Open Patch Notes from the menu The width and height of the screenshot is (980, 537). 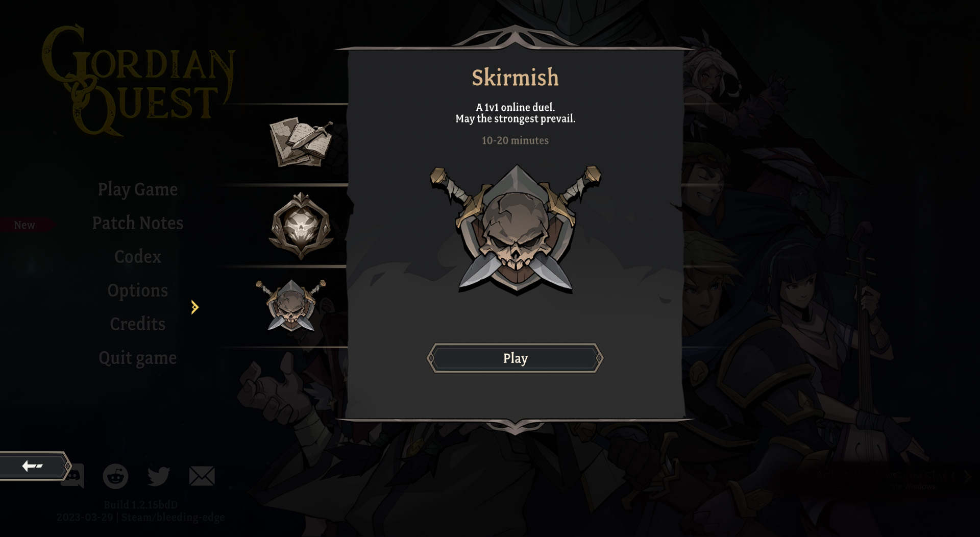pyautogui.click(x=138, y=223)
